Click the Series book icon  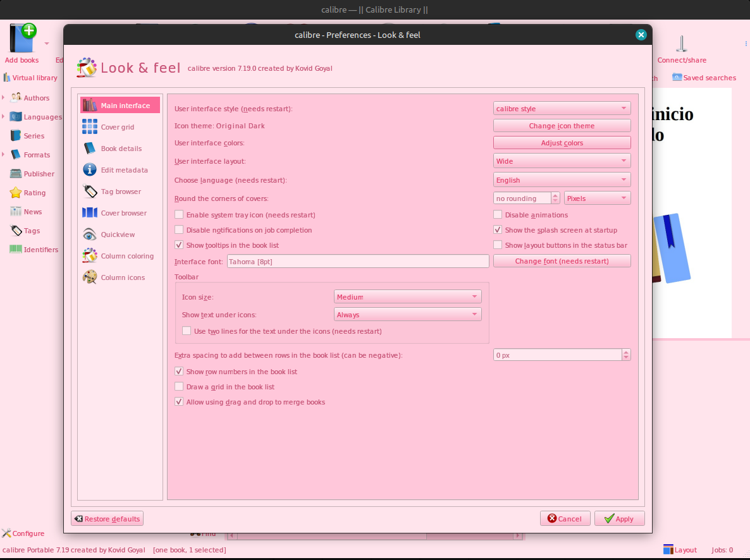tap(16, 135)
